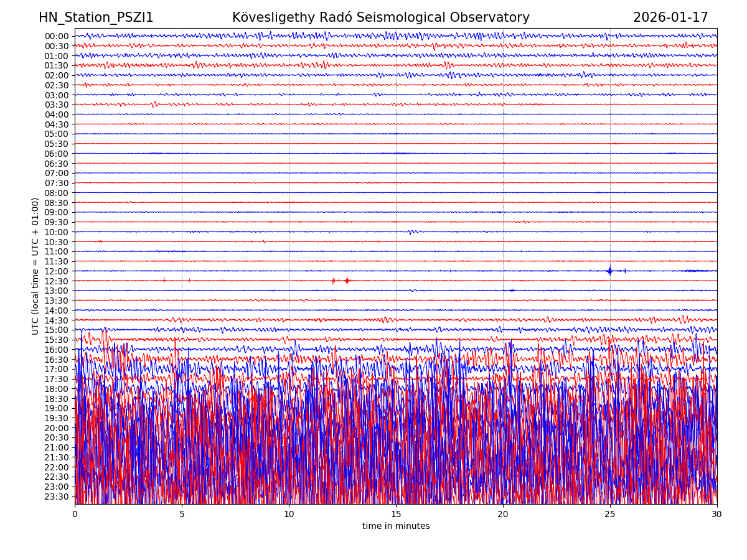Click the 2026-01-17 date label

coord(670,18)
